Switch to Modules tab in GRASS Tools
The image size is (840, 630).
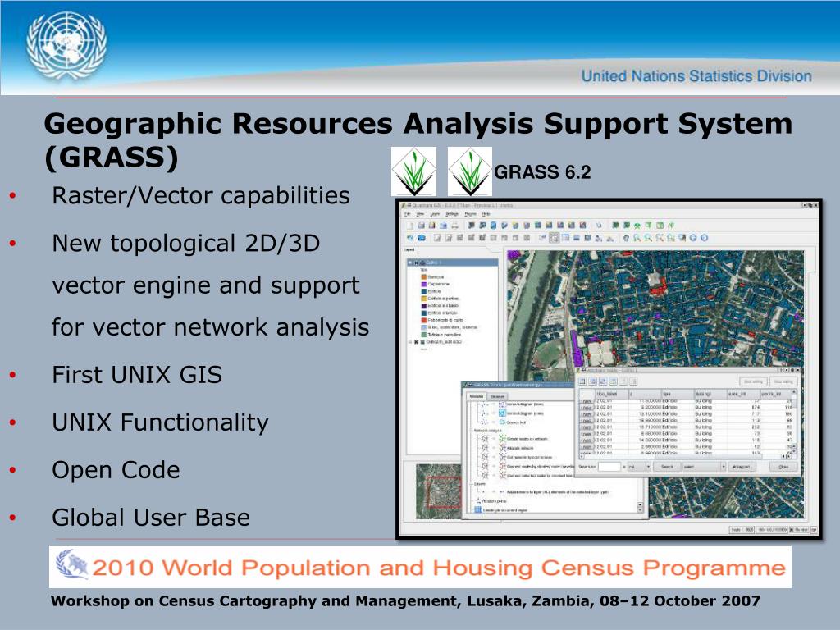477,396
